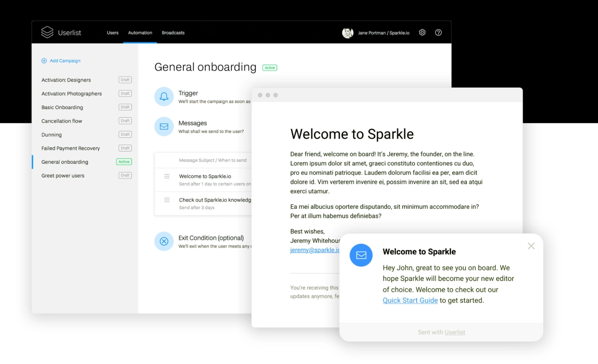Click the plus icon beside Add Campaign

tap(44, 60)
